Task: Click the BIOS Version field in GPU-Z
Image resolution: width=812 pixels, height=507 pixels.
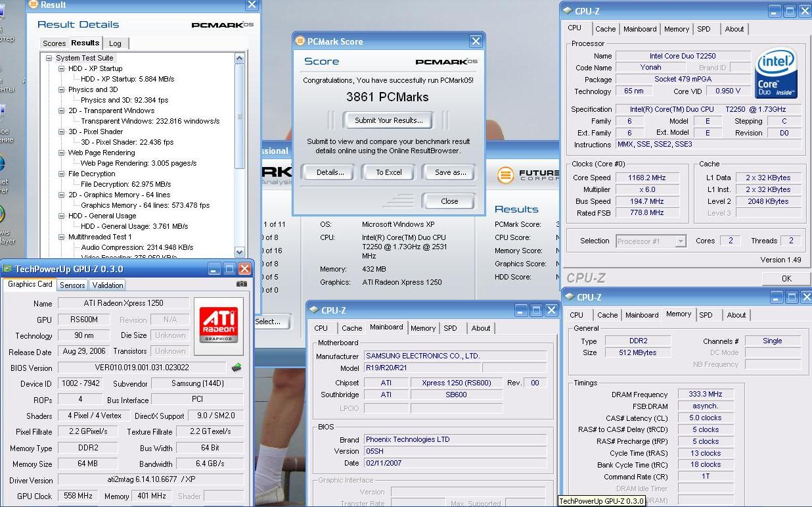Action: [142, 368]
